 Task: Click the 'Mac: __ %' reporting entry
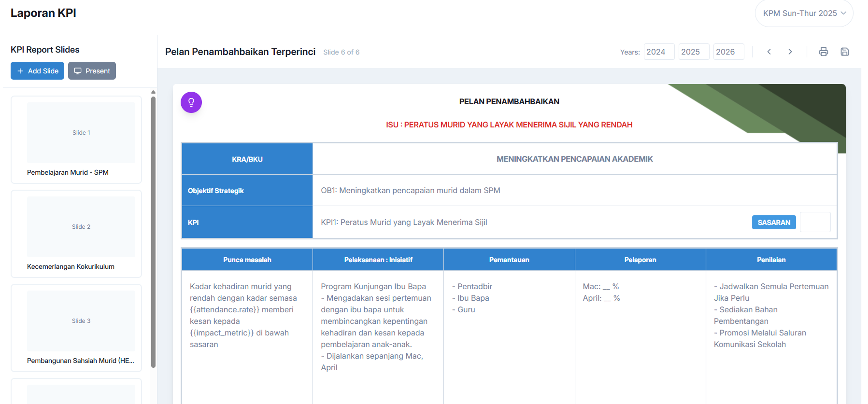coord(601,286)
